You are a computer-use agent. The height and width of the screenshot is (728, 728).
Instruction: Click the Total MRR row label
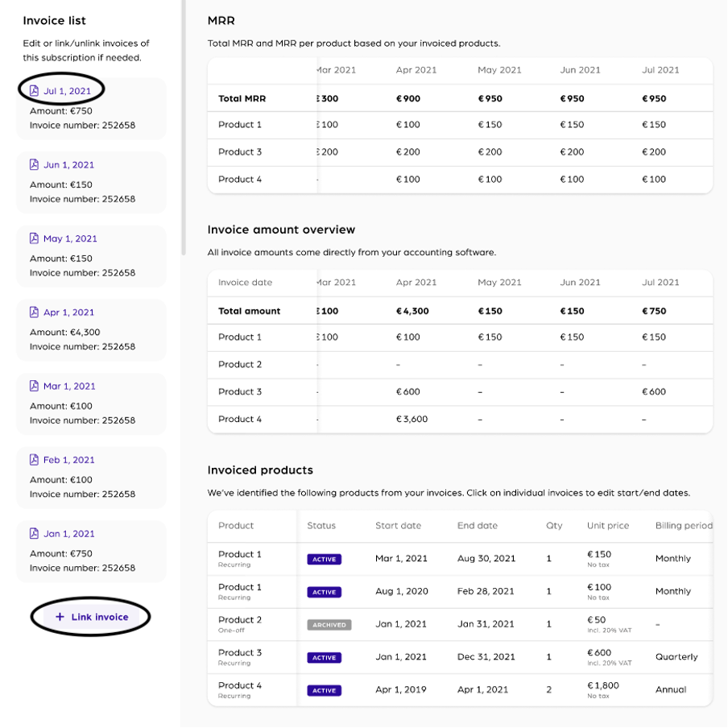pos(242,98)
